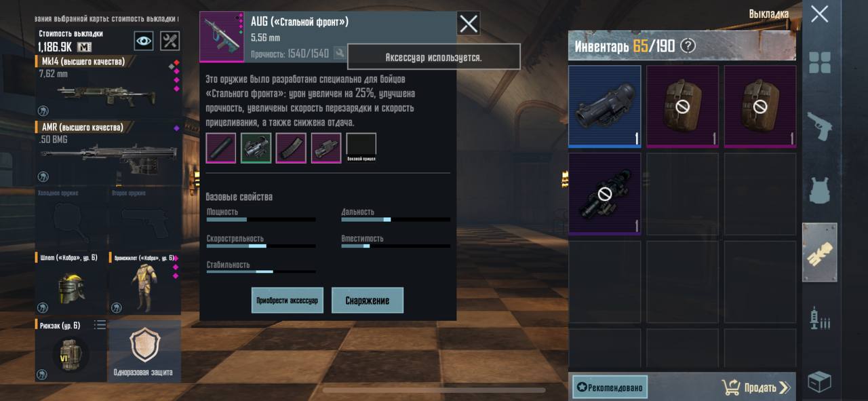The height and width of the screenshot is (401, 868).
Task: Select the armor vest category in sidebar
Action: pos(819,189)
